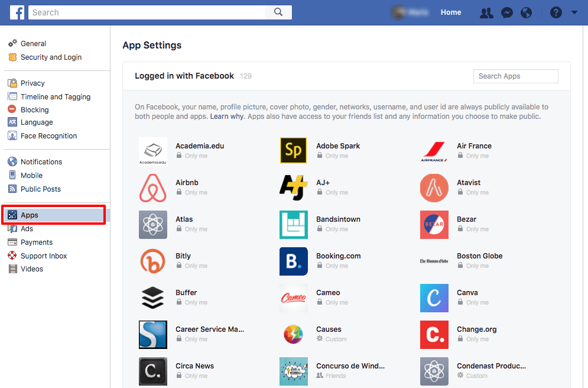Image resolution: width=588 pixels, height=388 pixels.
Task: Open the Messenger icon
Action: pos(506,12)
